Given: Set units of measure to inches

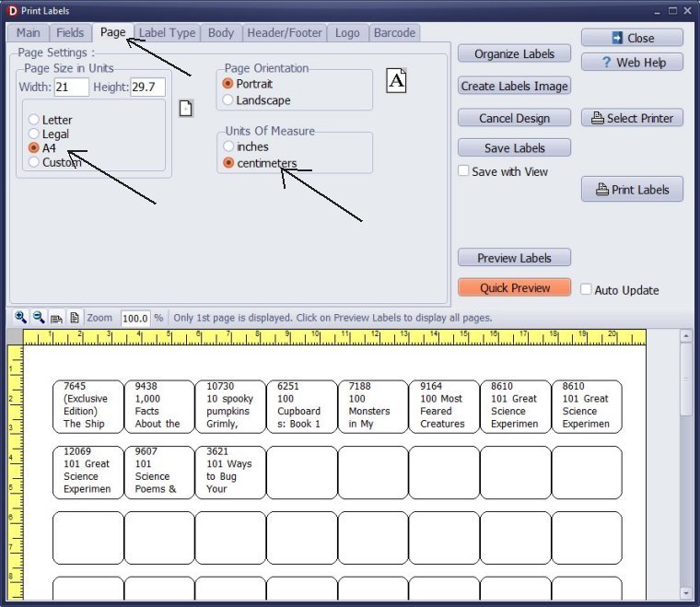Looking at the screenshot, I should point(228,146).
